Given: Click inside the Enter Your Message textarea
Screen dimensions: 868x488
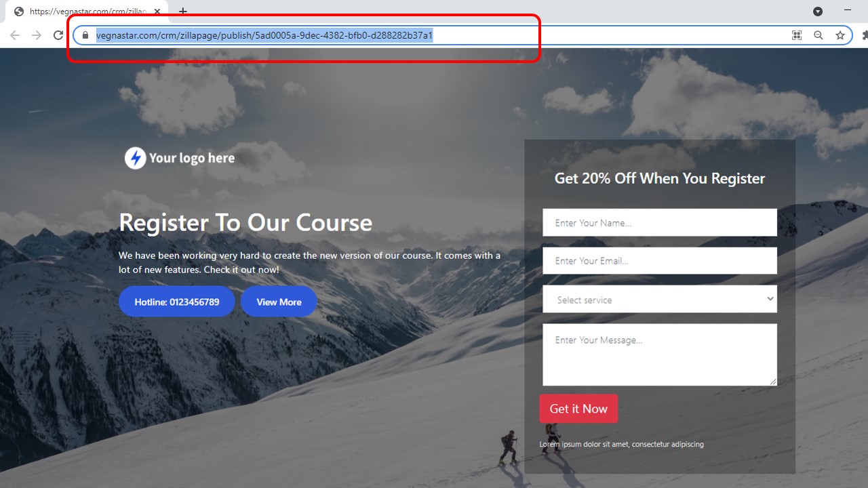Looking at the screenshot, I should click(659, 354).
